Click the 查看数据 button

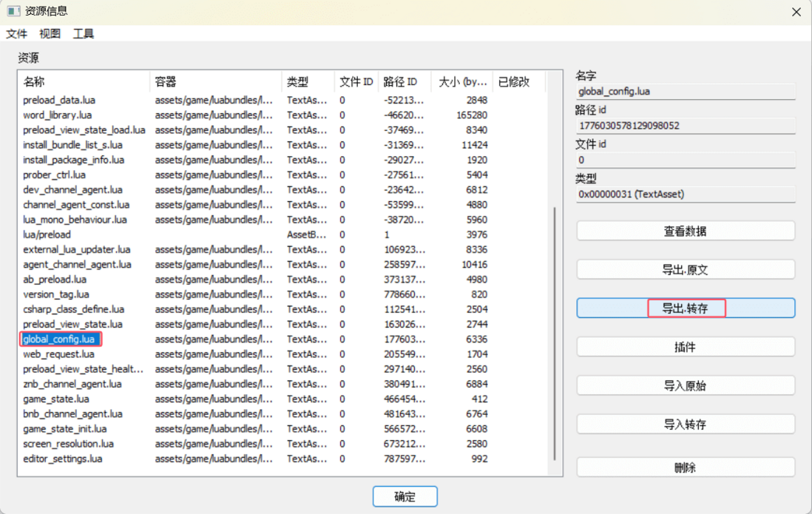pos(685,231)
